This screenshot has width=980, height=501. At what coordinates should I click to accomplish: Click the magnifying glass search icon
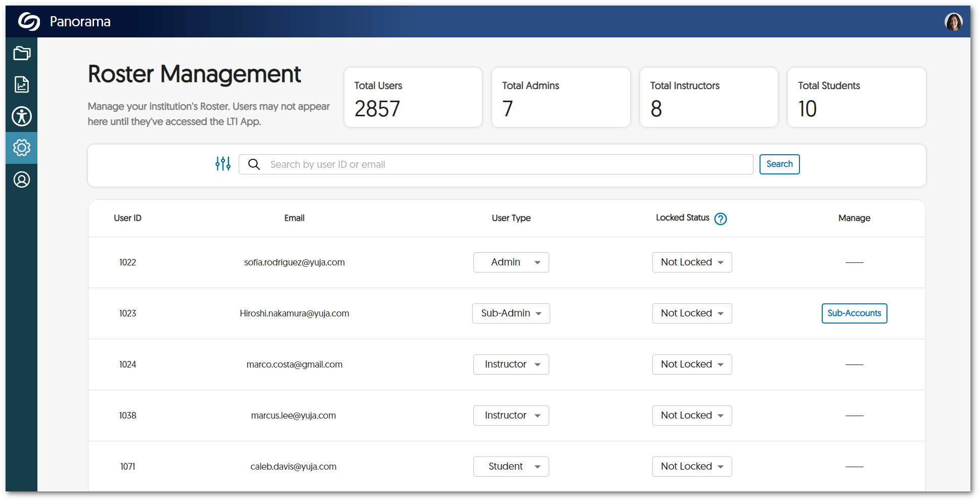pos(254,164)
